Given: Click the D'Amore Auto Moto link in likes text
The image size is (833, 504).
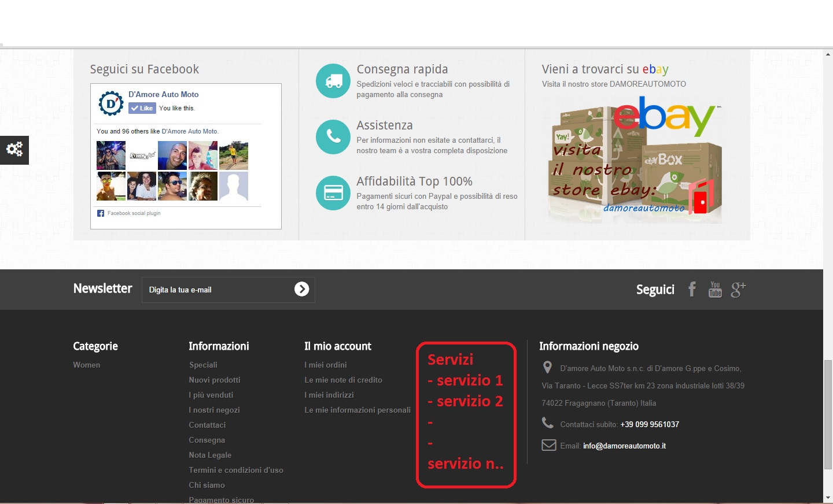Looking at the screenshot, I should [190, 131].
